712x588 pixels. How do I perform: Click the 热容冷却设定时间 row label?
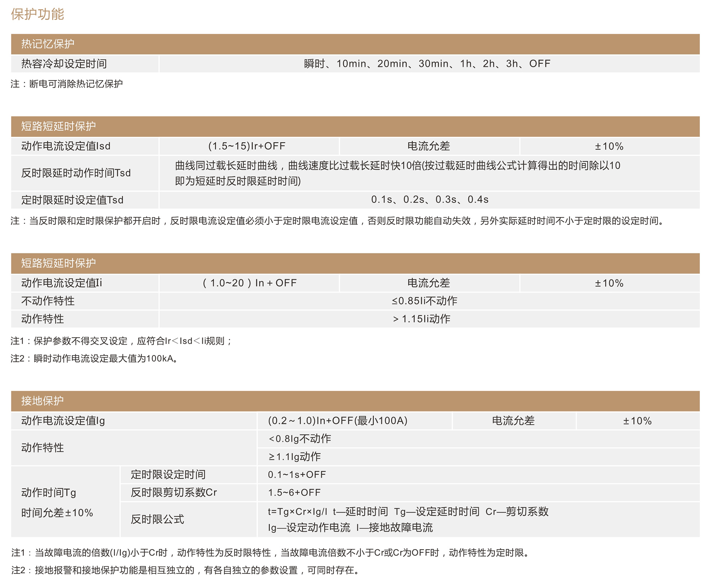tap(64, 64)
